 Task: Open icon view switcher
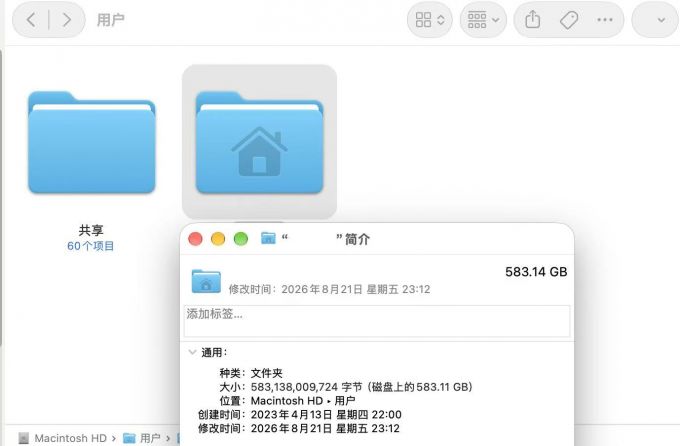(x=430, y=20)
